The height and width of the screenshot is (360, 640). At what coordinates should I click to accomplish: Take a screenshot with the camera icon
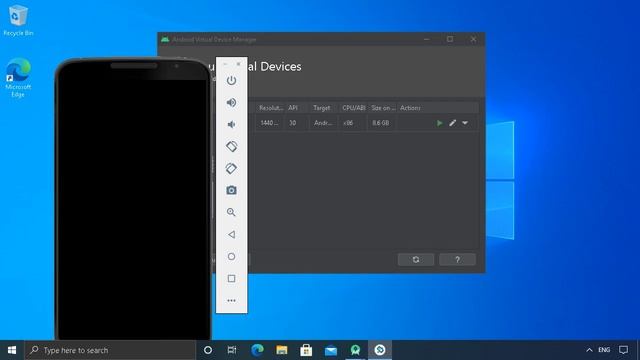pos(231,190)
